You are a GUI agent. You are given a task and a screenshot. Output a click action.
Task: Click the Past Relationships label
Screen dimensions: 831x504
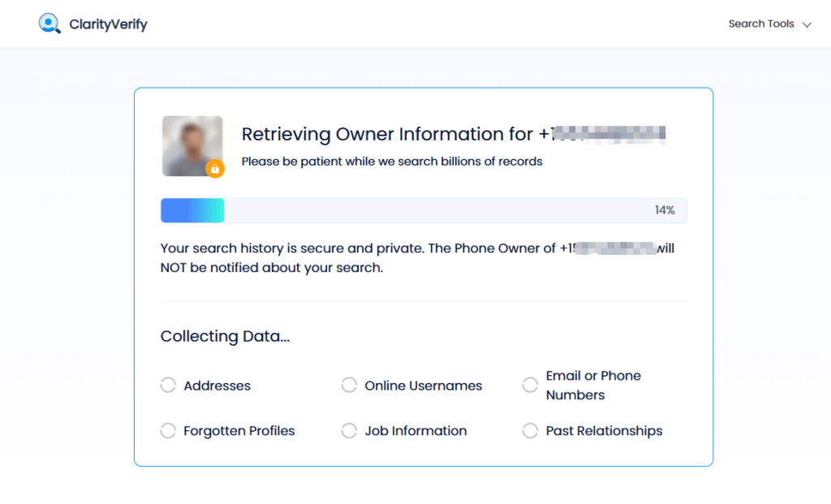click(604, 431)
